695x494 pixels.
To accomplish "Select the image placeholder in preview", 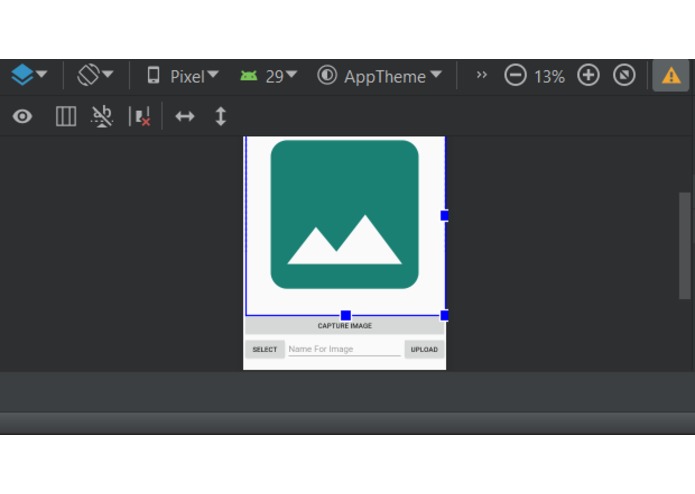I will 344,214.
